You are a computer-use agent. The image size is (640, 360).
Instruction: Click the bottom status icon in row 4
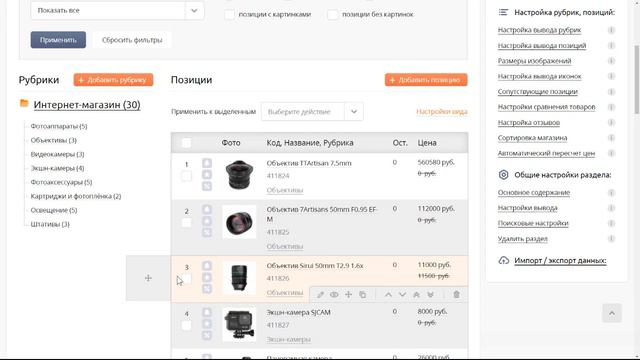click(207, 335)
